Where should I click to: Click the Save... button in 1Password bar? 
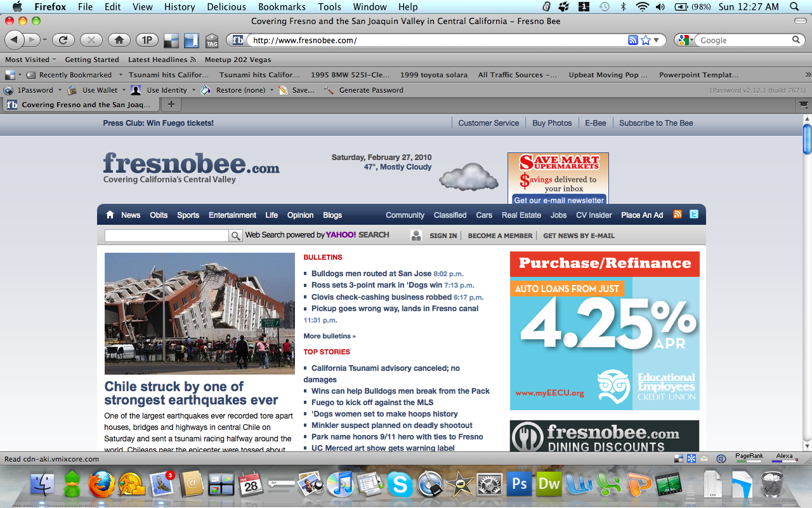296,90
